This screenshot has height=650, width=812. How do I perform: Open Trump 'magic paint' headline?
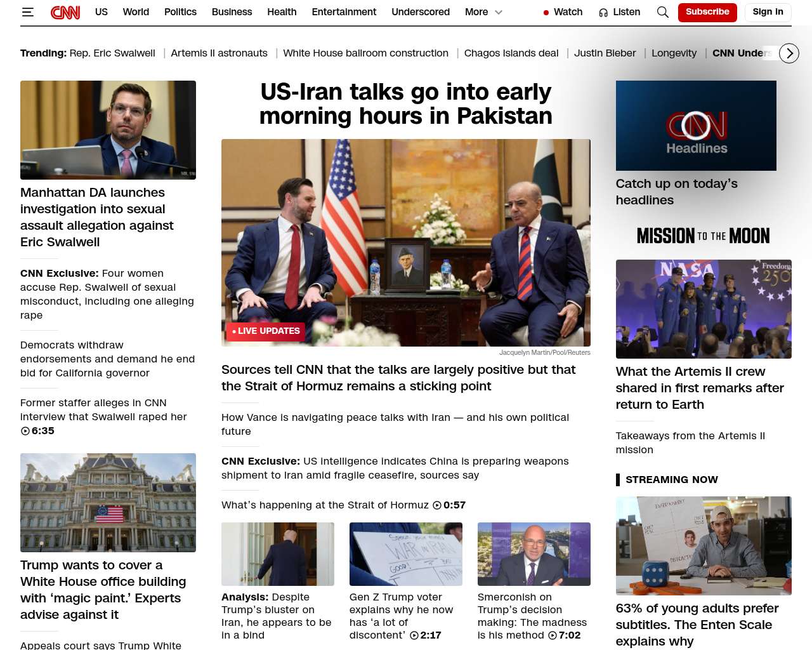tap(103, 590)
